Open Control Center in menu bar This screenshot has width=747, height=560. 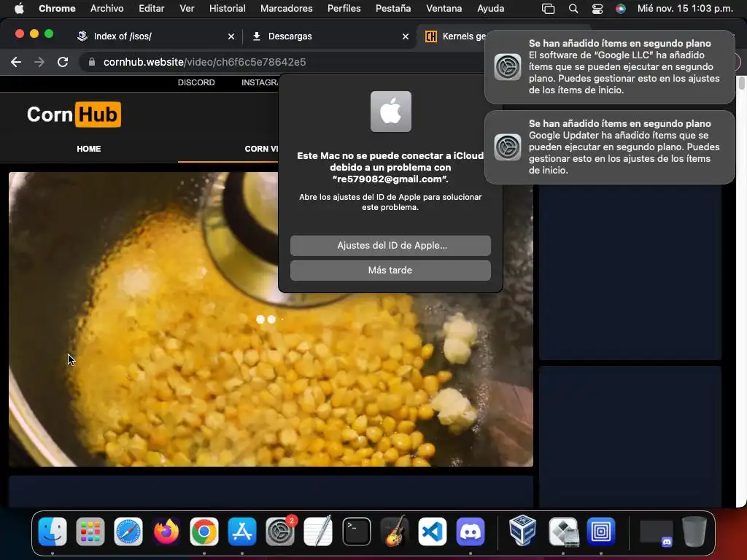coord(597,9)
